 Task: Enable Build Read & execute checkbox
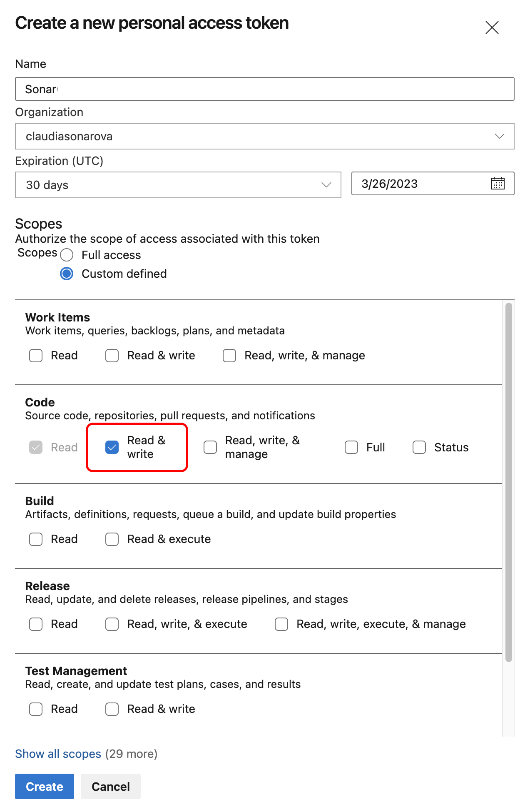pyautogui.click(x=112, y=539)
